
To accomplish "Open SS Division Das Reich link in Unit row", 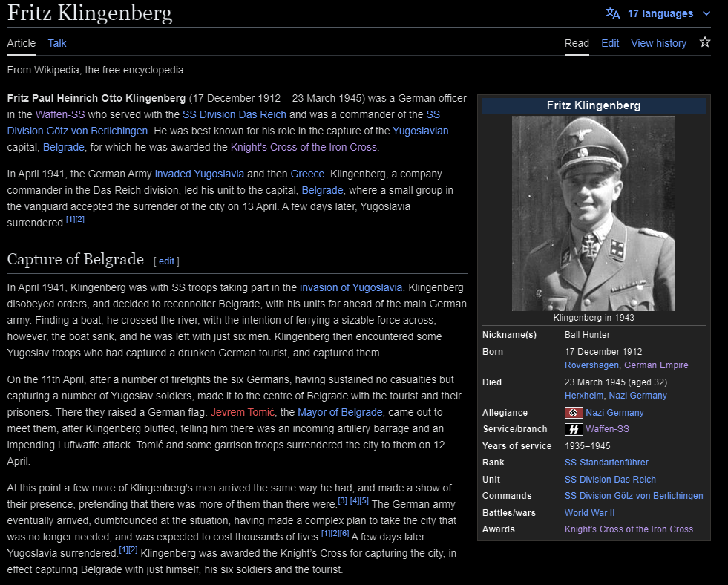I will click(x=610, y=479).
